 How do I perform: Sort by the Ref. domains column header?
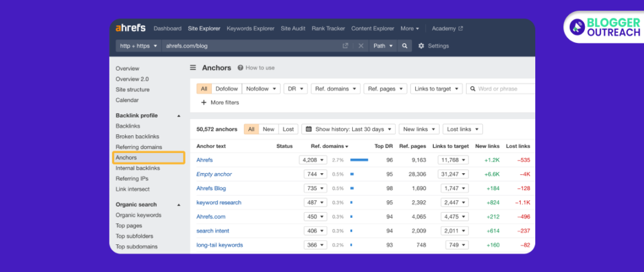pyautogui.click(x=330, y=146)
